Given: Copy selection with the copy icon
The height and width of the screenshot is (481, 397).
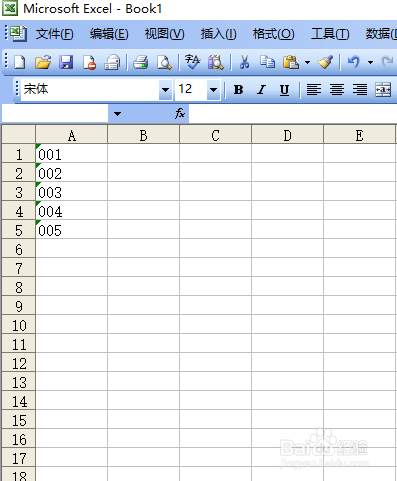Looking at the screenshot, I should [267, 62].
